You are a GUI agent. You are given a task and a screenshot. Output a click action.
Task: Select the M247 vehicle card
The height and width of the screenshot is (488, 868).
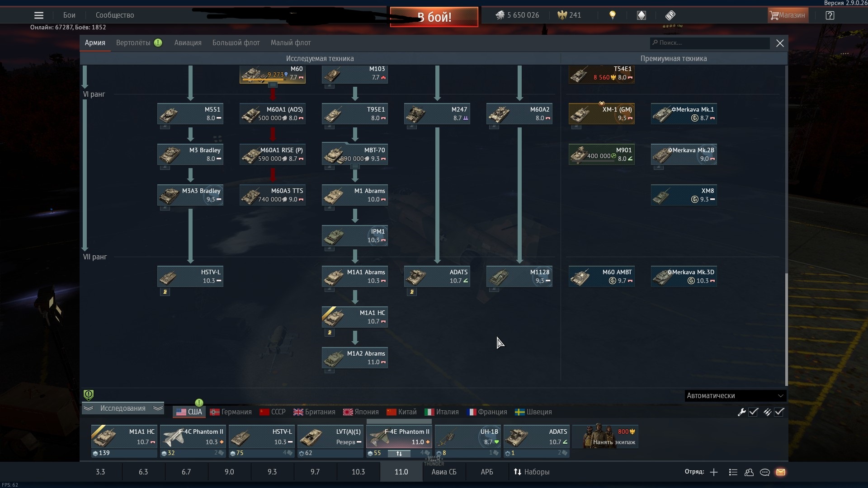[437, 114]
